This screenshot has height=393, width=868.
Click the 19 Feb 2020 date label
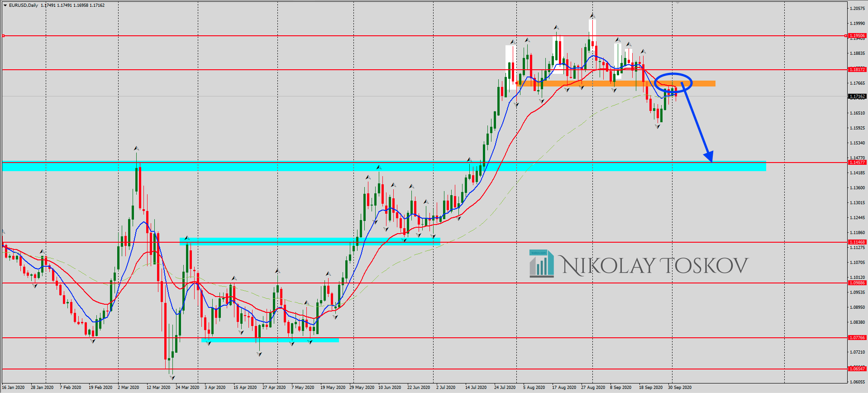click(x=100, y=388)
